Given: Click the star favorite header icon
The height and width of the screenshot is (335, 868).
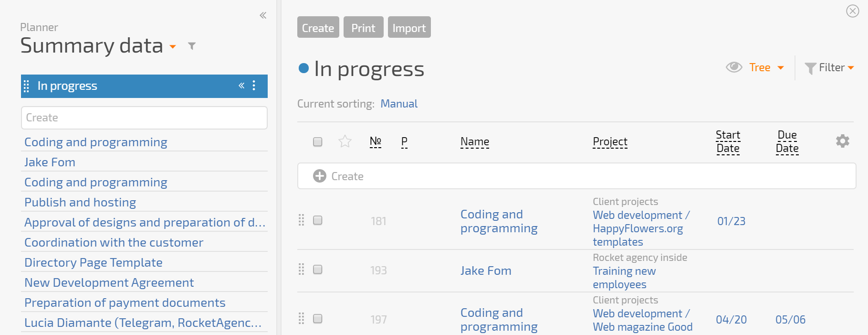Looking at the screenshot, I should (x=345, y=141).
